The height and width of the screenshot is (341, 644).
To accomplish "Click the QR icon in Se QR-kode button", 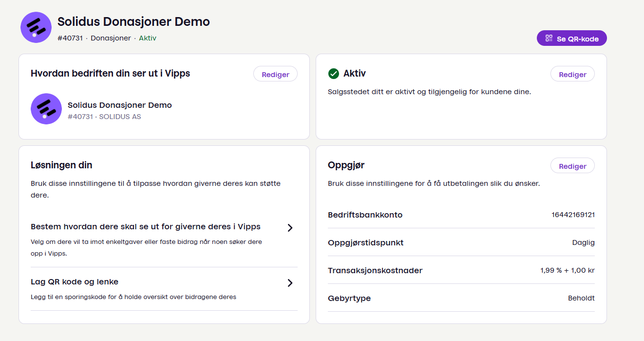I will [549, 38].
